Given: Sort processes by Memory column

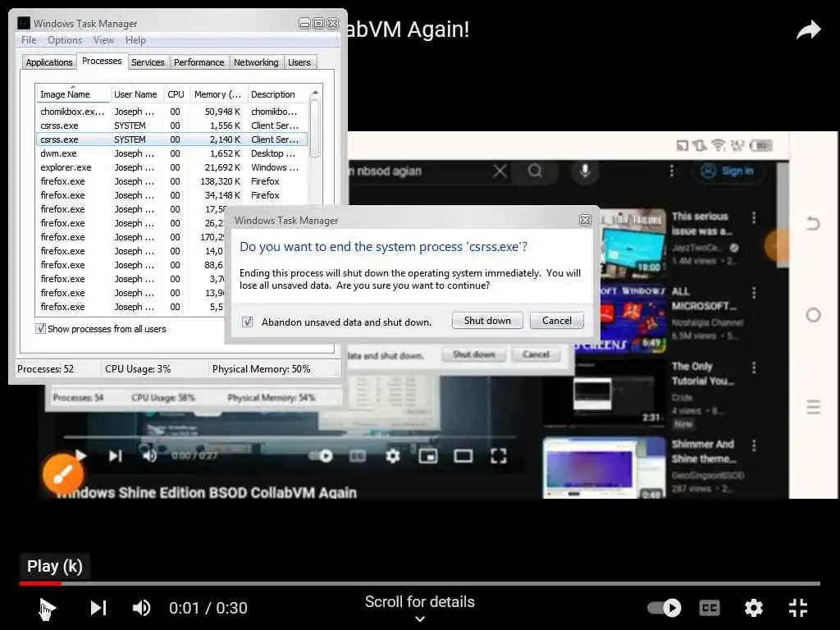Looking at the screenshot, I should [x=217, y=94].
